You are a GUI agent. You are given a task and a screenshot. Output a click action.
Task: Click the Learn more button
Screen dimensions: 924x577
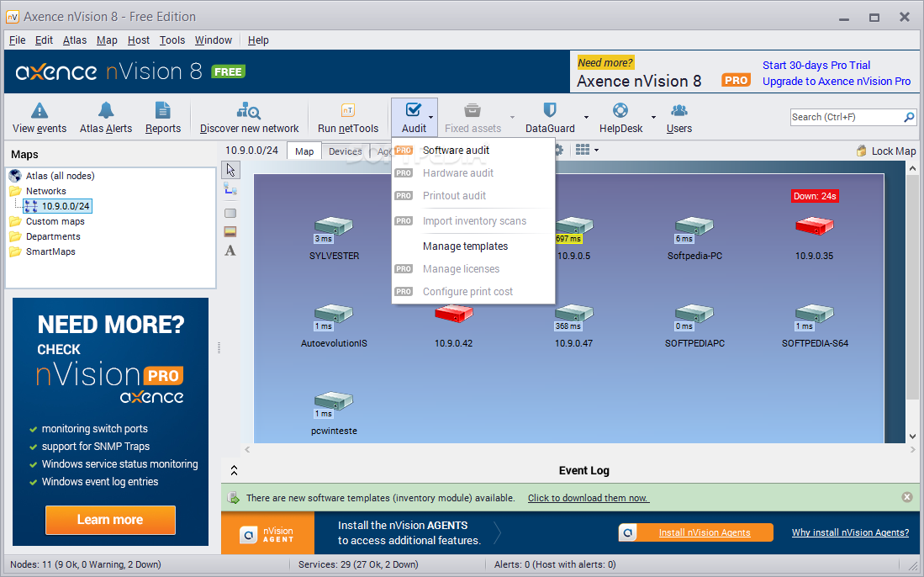coord(110,520)
